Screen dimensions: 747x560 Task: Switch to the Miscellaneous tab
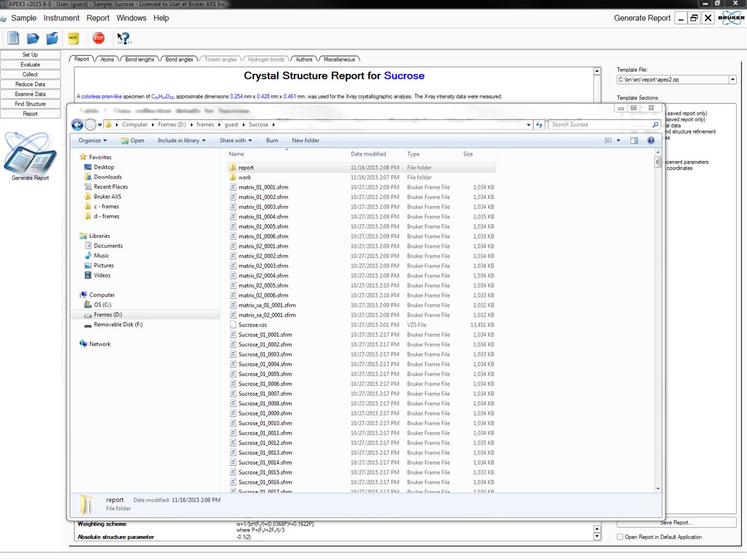[x=339, y=60]
